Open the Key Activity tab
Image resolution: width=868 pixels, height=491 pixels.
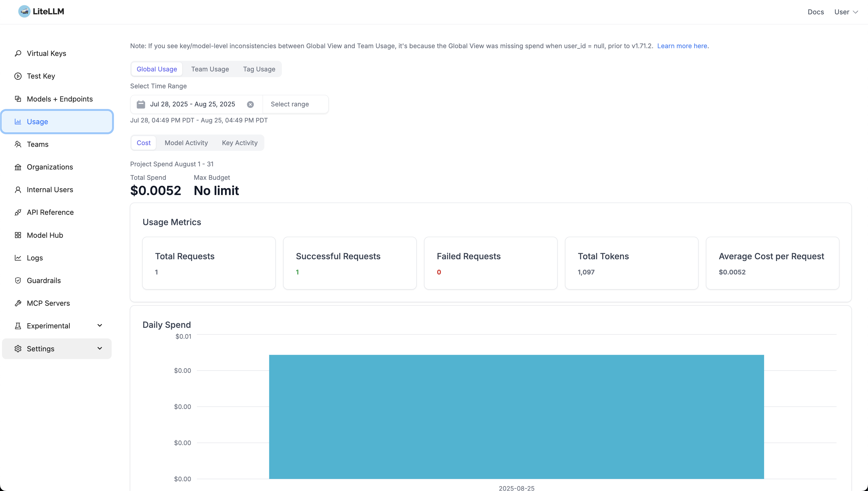(x=239, y=143)
